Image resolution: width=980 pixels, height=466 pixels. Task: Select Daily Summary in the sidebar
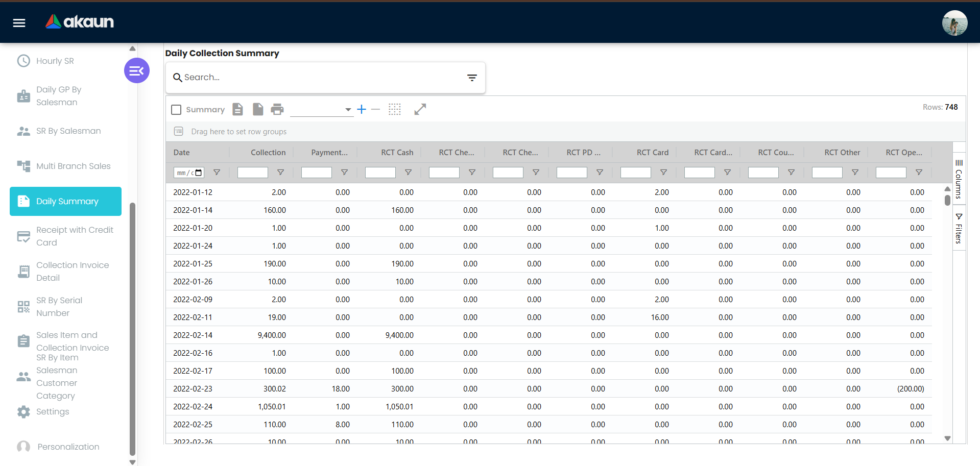(65, 201)
